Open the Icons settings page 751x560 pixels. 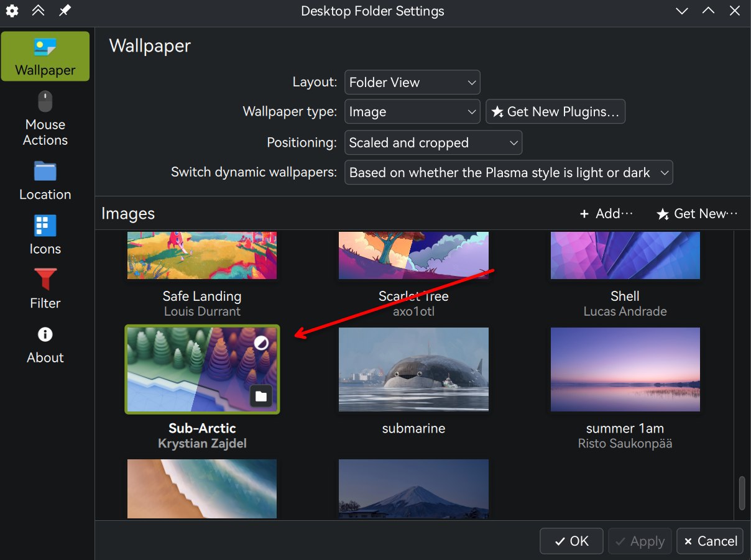pyautogui.click(x=45, y=234)
